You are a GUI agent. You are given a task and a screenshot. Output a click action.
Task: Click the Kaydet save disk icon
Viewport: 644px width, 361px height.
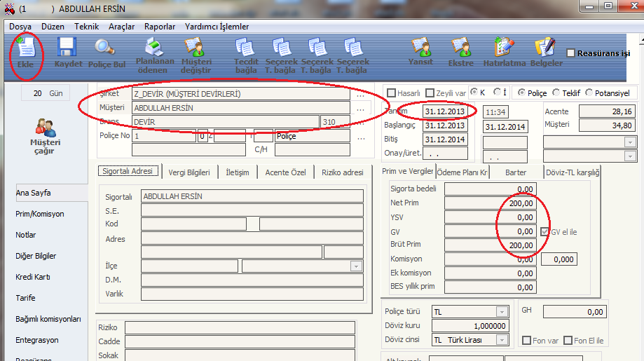(x=68, y=49)
